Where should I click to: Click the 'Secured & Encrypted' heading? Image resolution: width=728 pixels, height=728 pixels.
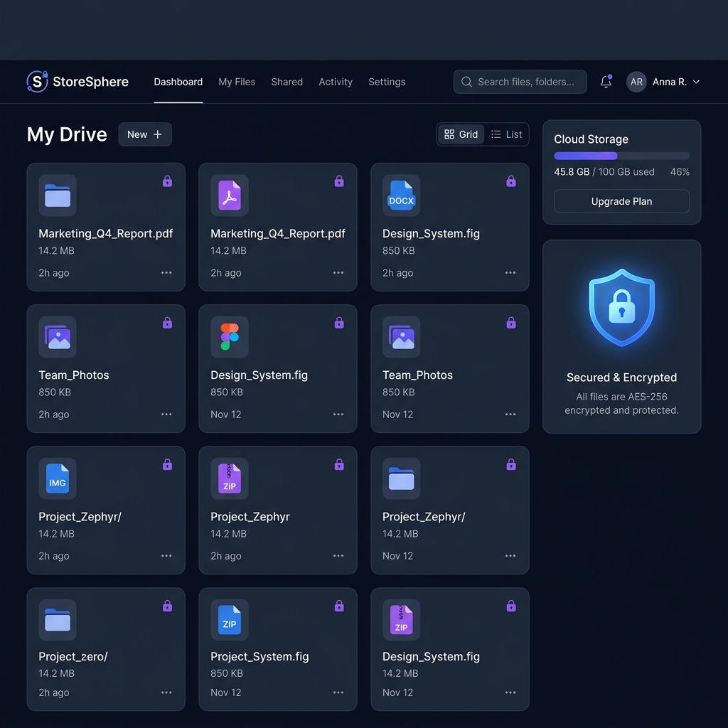(x=621, y=378)
